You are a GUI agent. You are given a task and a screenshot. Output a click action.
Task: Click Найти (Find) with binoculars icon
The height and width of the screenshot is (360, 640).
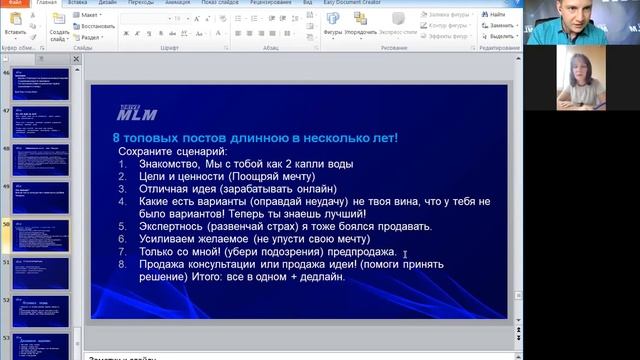(493, 14)
